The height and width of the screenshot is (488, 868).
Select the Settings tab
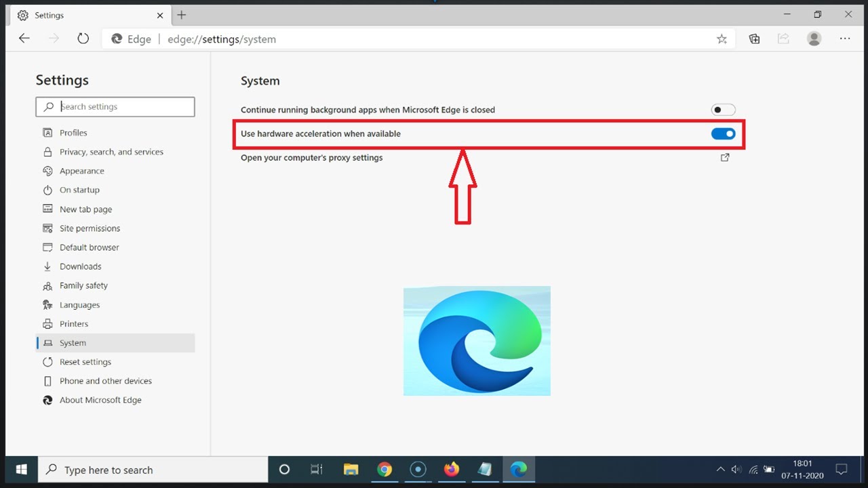click(x=90, y=15)
